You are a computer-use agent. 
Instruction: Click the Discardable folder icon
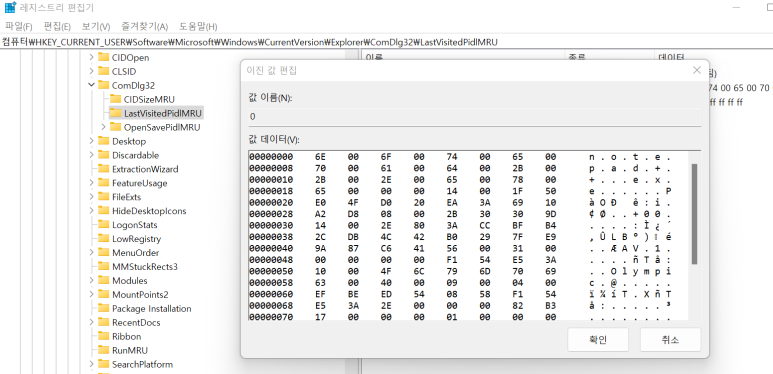[103, 155]
